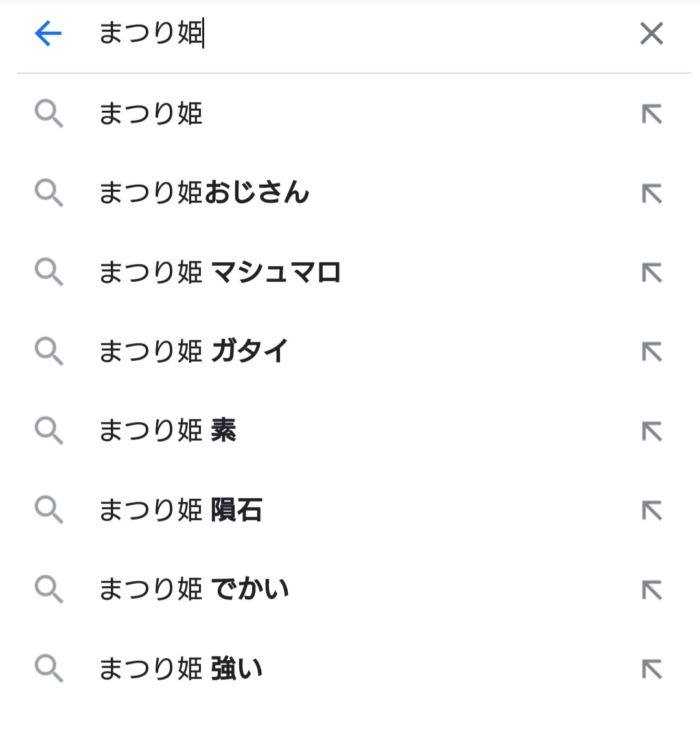The width and height of the screenshot is (700, 736).
Task: Choose suggestion まつり姫おじさん
Action: [204, 193]
